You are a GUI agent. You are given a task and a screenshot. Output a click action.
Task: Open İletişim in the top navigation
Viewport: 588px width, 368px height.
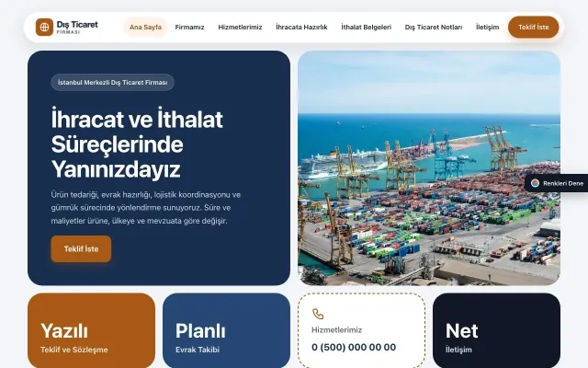pyautogui.click(x=488, y=27)
